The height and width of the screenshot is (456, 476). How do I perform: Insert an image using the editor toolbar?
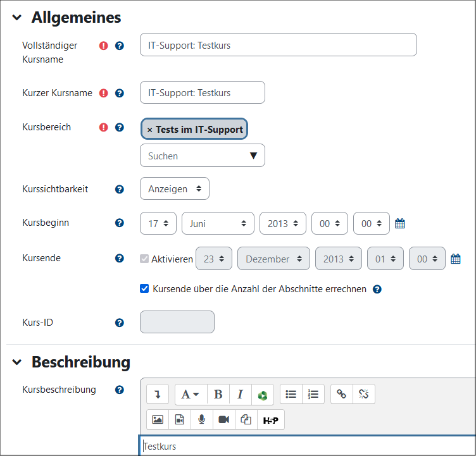tap(158, 419)
